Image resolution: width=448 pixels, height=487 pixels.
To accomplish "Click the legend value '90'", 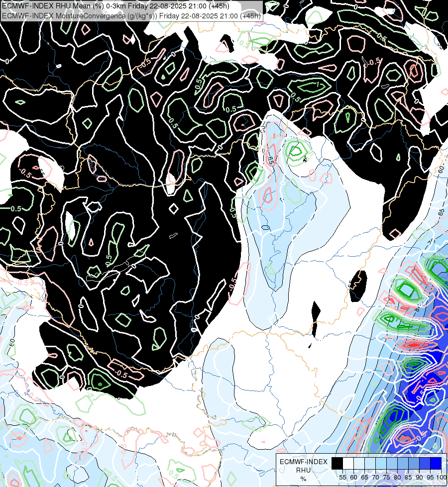I will tap(420, 478).
